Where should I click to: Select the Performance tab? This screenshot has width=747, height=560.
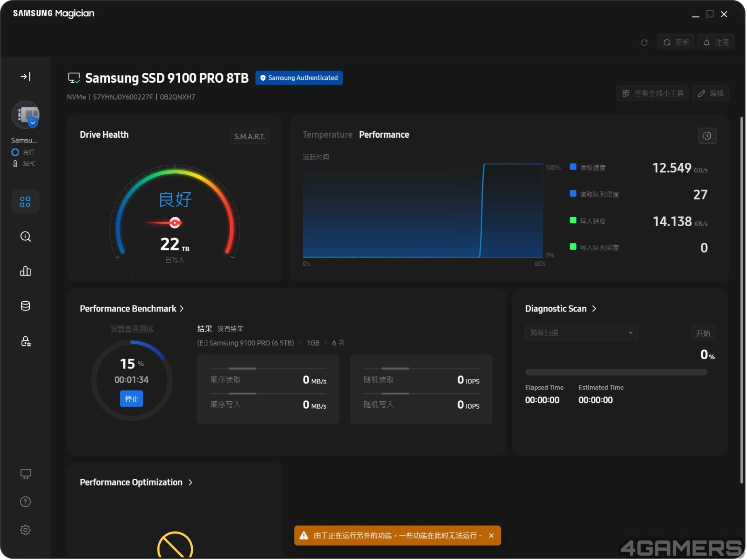pyautogui.click(x=384, y=135)
